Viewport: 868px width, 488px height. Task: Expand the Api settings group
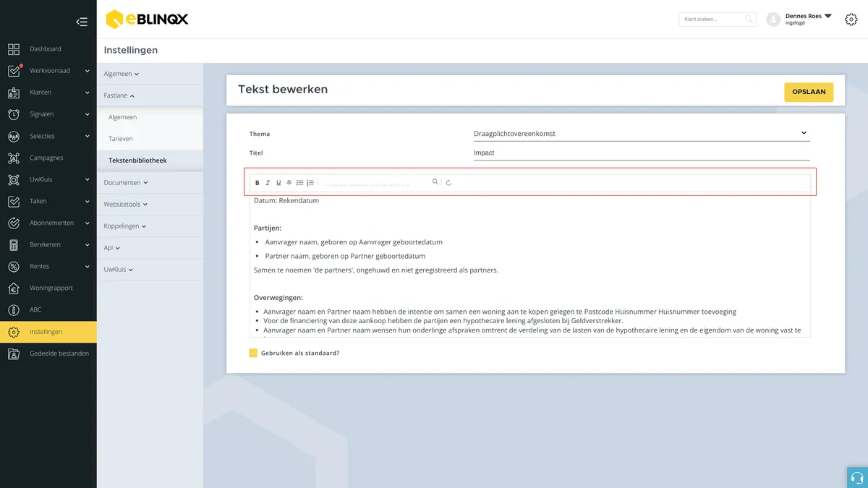click(x=150, y=248)
